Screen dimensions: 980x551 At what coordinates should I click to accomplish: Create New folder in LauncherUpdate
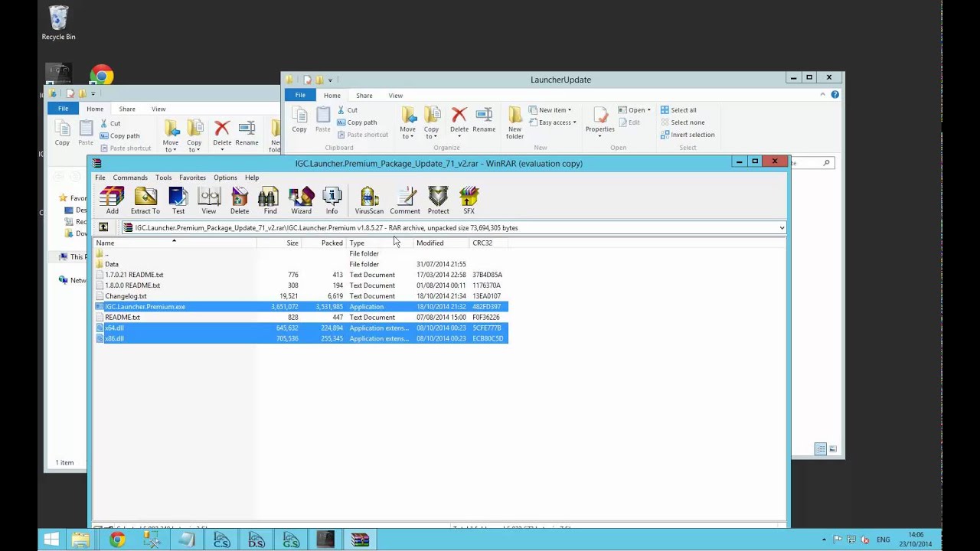pyautogui.click(x=514, y=123)
